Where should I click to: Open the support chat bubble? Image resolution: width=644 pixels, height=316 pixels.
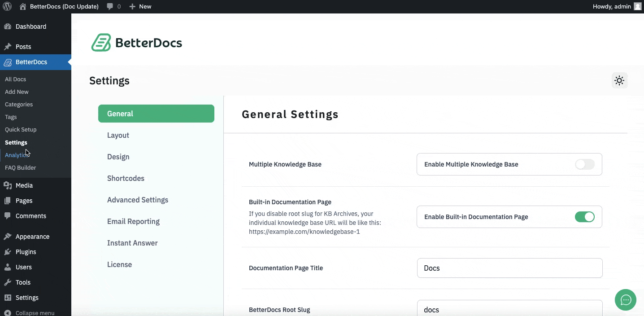click(x=626, y=300)
